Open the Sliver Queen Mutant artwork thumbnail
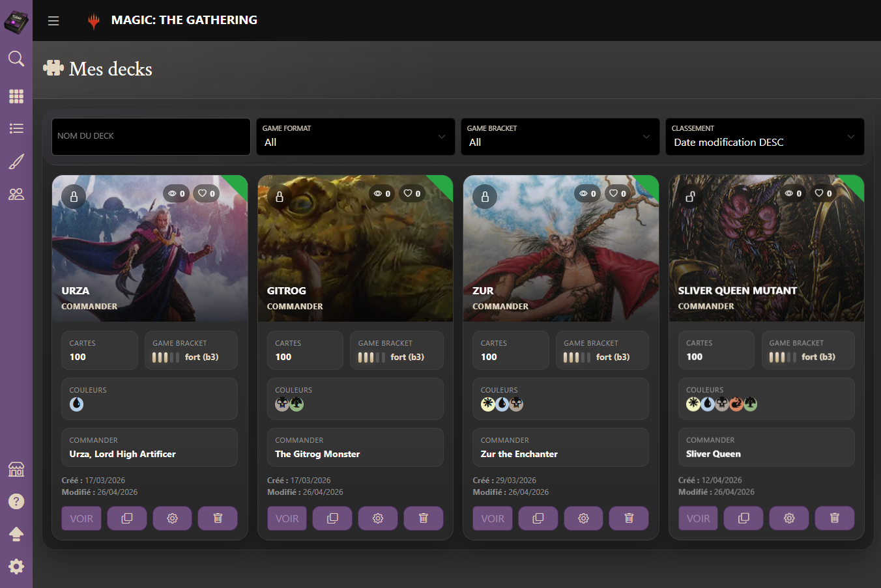 (766, 248)
